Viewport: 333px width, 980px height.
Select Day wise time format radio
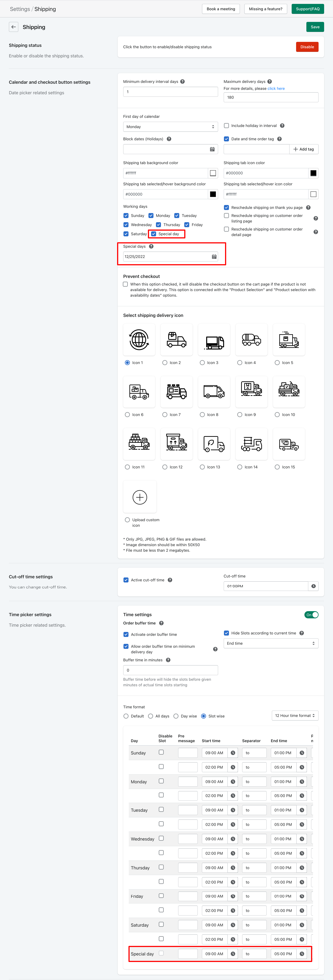[x=176, y=716]
